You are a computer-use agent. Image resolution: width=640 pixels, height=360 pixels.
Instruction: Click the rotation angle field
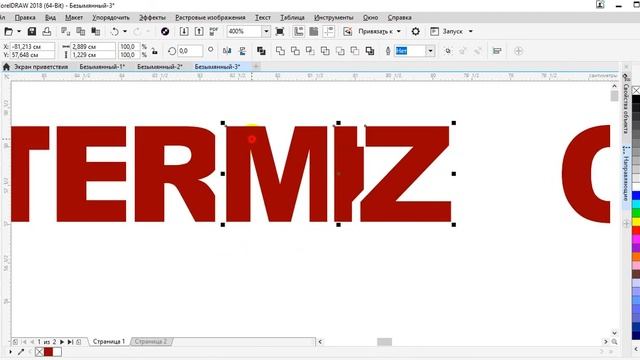pos(190,51)
